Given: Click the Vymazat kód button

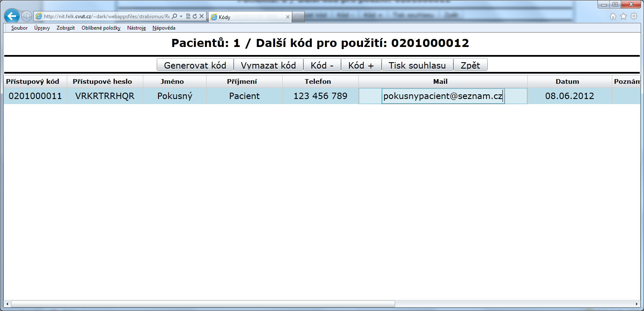Looking at the screenshot, I should point(268,65).
